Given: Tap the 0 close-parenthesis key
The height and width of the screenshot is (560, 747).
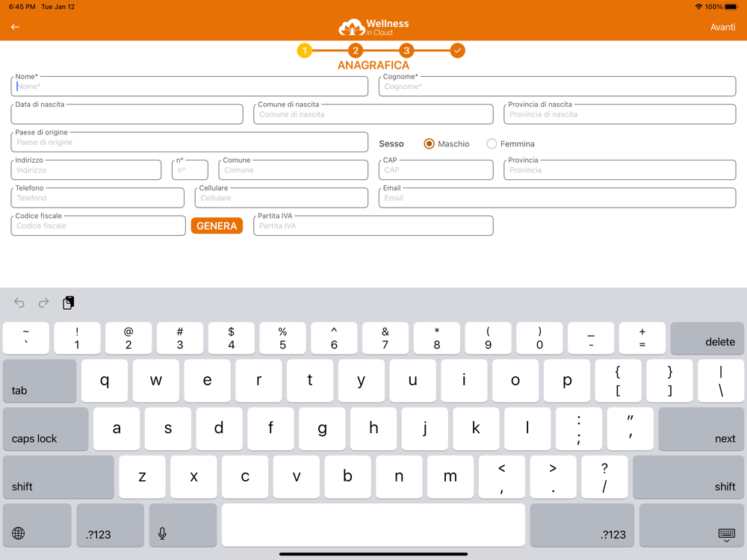Looking at the screenshot, I should coord(540,338).
